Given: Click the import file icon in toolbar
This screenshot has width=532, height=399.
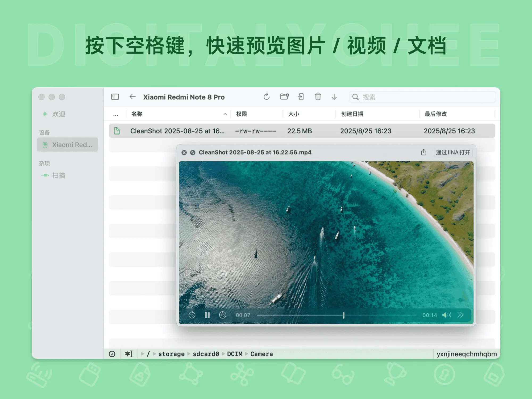Looking at the screenshot, I should pos(301,97).
